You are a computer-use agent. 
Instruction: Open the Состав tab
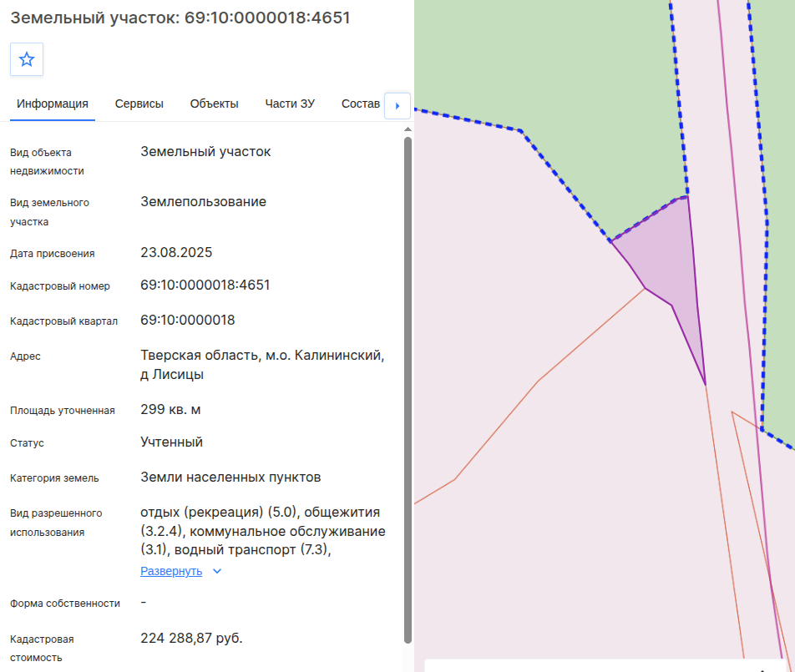(x=360, y=104)
